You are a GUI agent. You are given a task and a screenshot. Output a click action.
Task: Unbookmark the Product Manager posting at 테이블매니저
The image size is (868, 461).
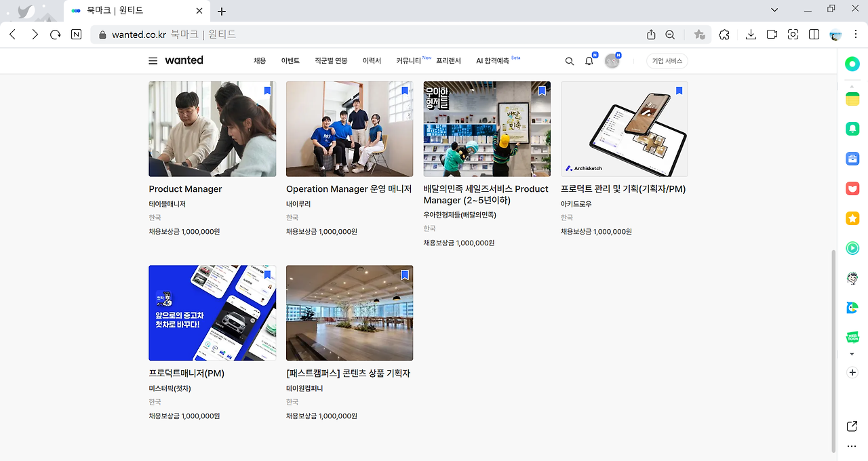click(267, 90)
